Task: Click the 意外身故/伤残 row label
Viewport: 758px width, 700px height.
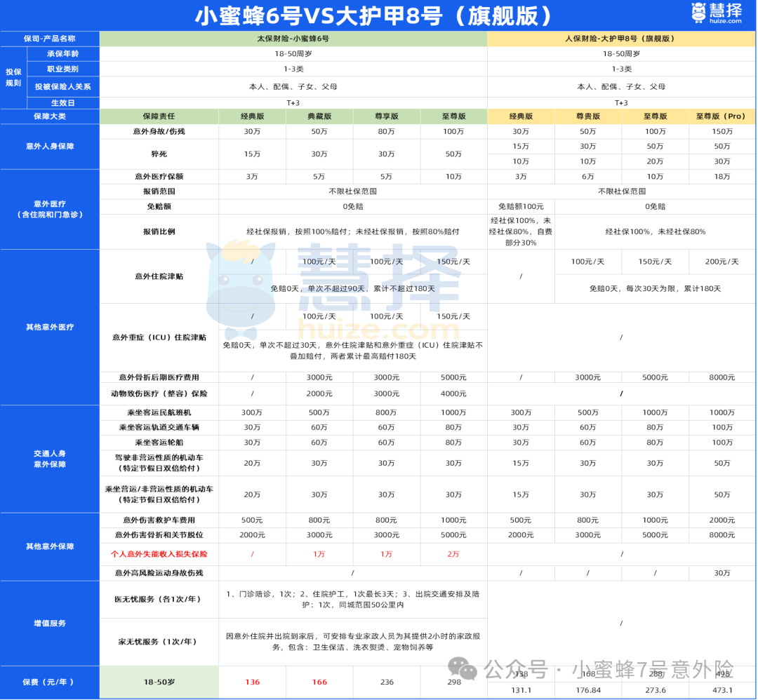Action: point(159,131)
